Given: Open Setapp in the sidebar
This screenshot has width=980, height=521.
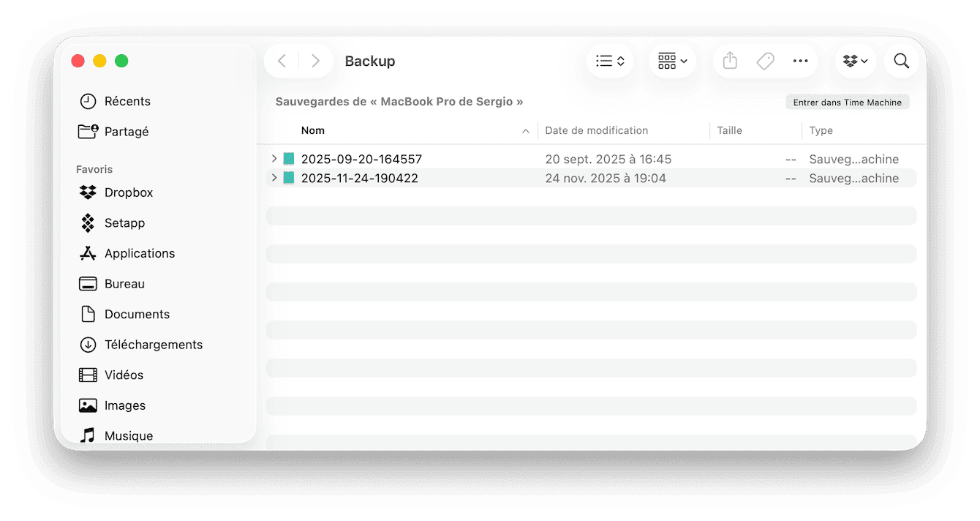Looking at the screenshot, I should (x=124, y=223).
